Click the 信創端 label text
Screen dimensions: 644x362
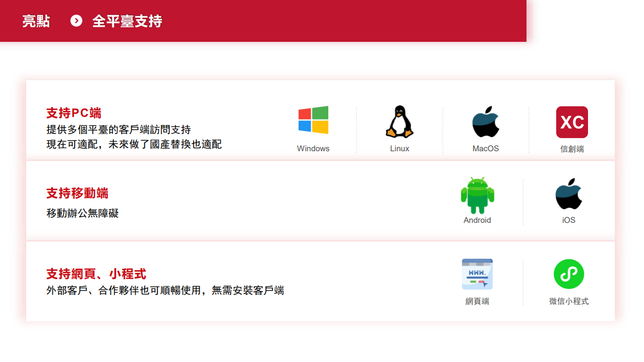coord(572,149)
